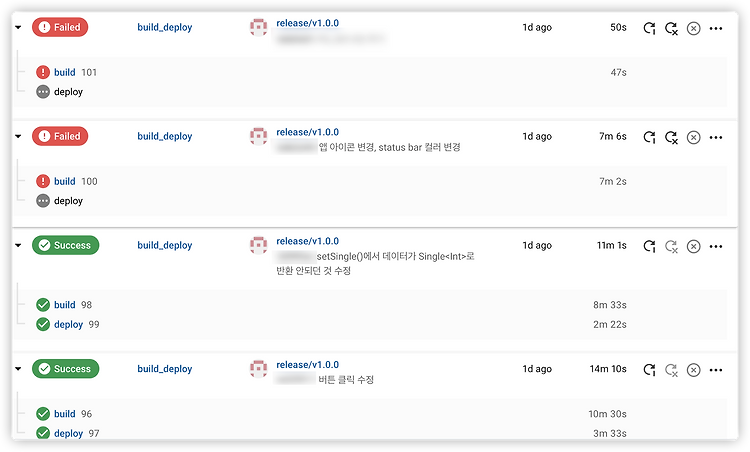
Task: Collapse the first failed pipeline row
Action: [x=18, y=27]
